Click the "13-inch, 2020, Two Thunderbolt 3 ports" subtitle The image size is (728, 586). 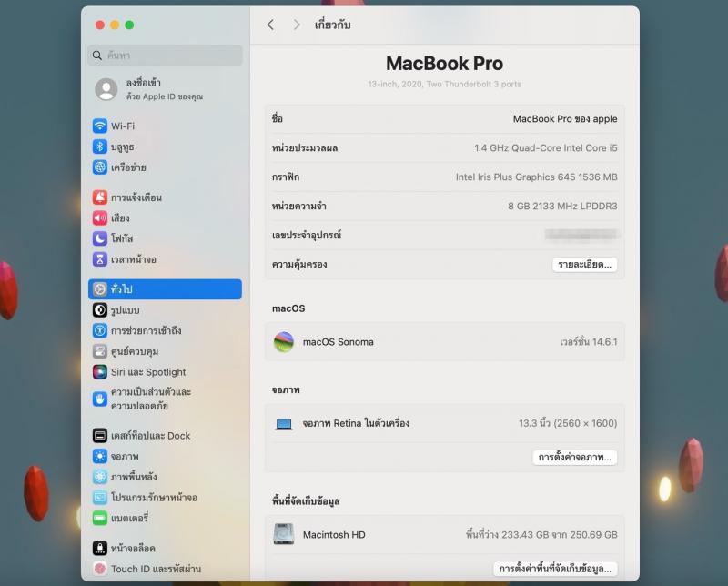(x=444, y=84)
